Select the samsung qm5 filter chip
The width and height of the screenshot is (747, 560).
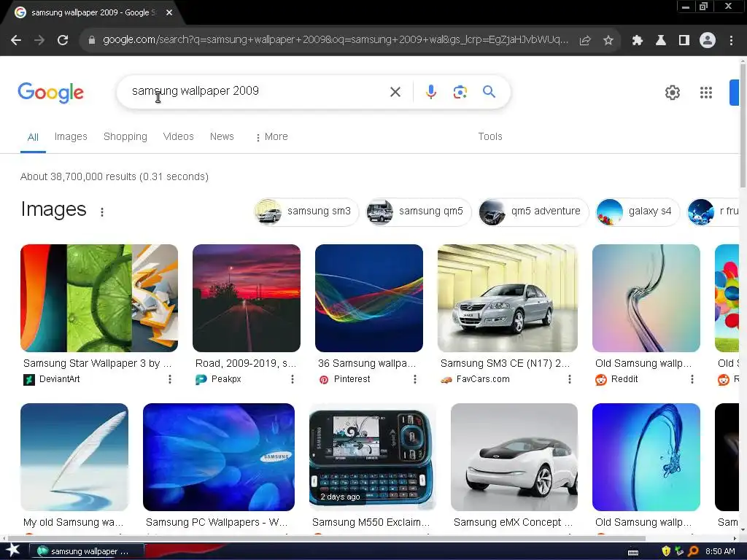[x=418, y=211]
